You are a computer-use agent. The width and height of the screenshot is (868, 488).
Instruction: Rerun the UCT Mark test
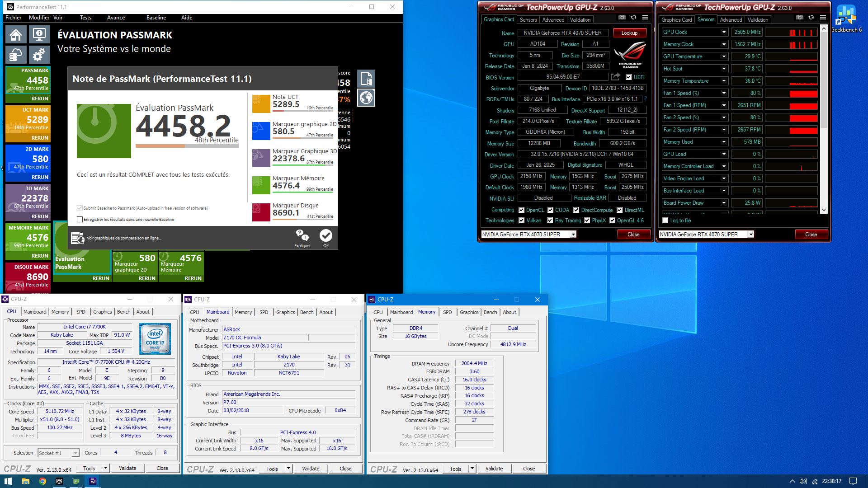point(40,138)
